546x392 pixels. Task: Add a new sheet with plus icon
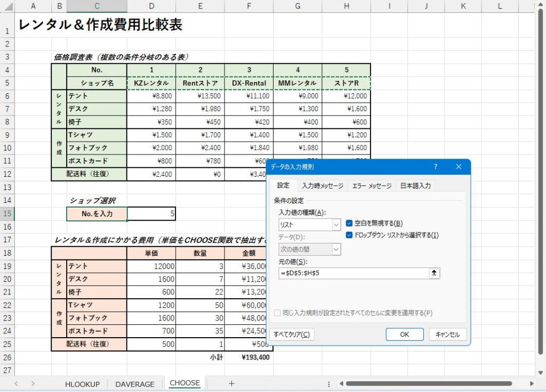(231, 383)
